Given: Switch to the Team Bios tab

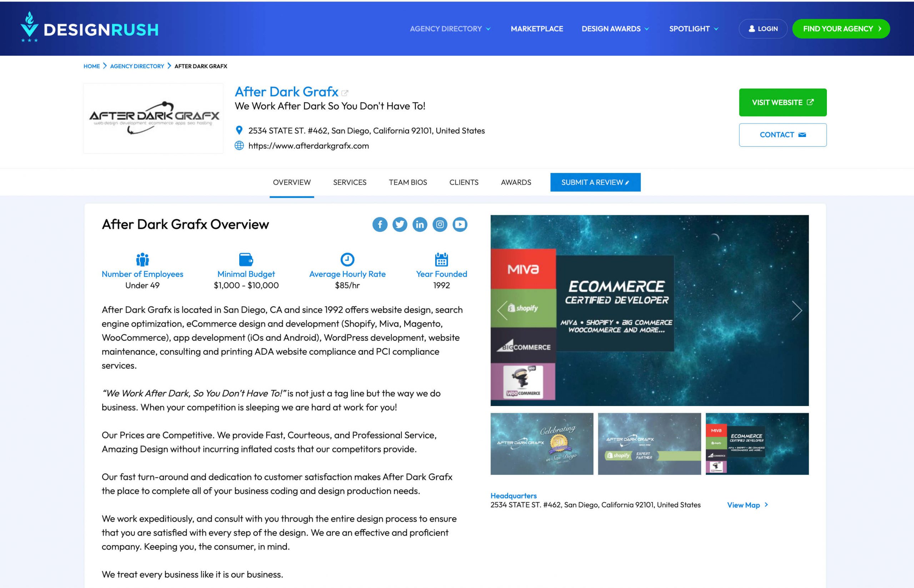Looking at the screenshot, I should (408, 183).
